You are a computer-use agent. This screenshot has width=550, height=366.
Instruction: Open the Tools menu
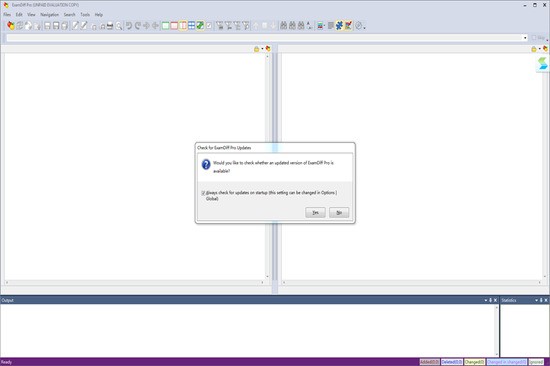pos(85,15)
